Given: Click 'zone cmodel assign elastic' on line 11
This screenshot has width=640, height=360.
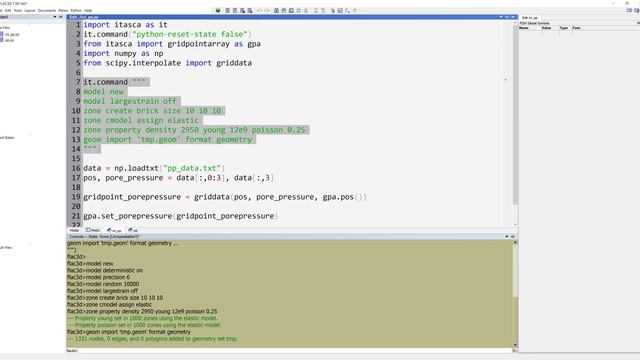Looking at the screenshot, I should point(141,120).
